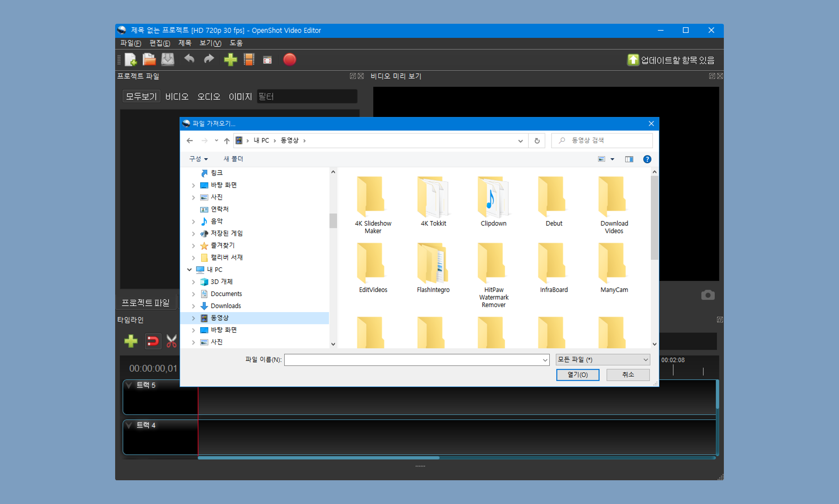Image resolution: width=839 pixels, height=504 pixels.
Task: Click the 모두보기 button
Action: [x=141, y=96]
